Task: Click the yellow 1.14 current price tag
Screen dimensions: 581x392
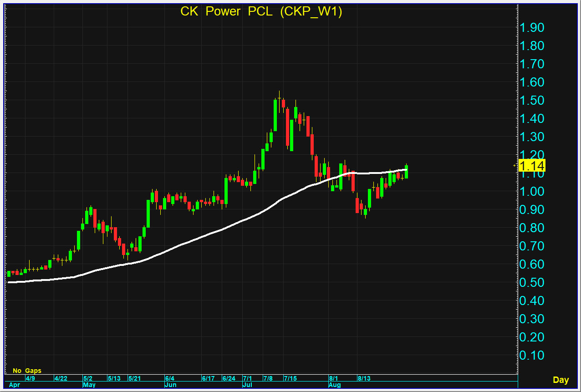Action: (532, 166)
